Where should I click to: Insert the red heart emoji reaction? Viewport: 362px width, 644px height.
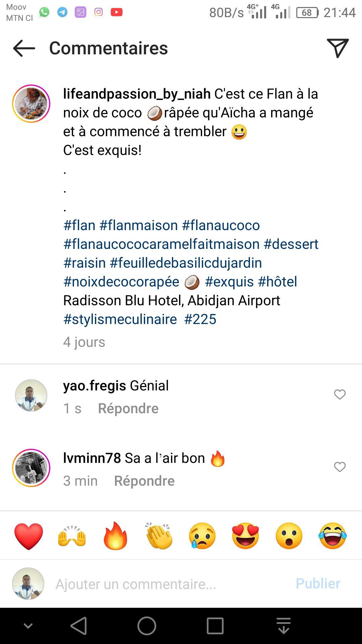click(x=29, y=536)
